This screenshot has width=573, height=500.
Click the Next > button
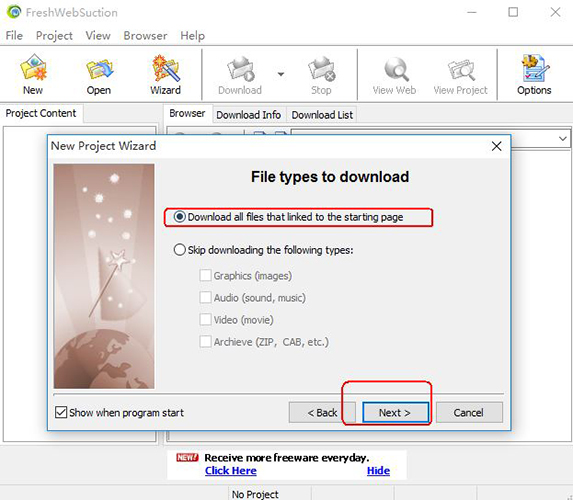[x=395, y=413]
